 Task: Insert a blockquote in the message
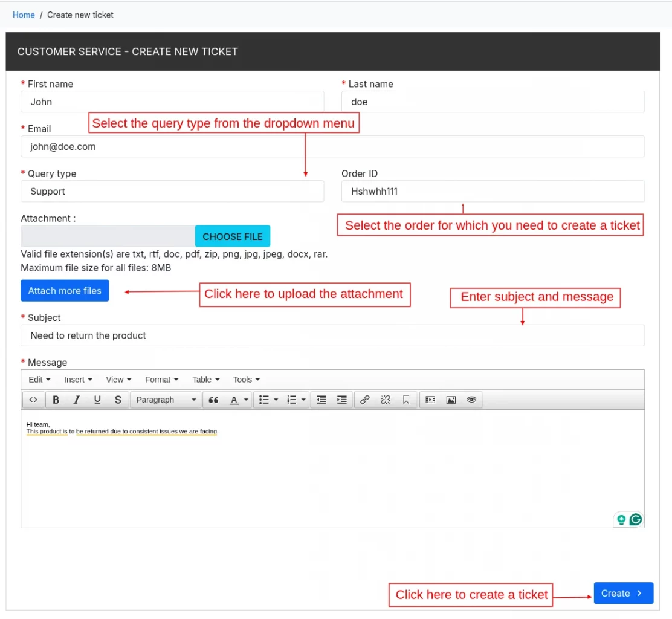[213, 400]
